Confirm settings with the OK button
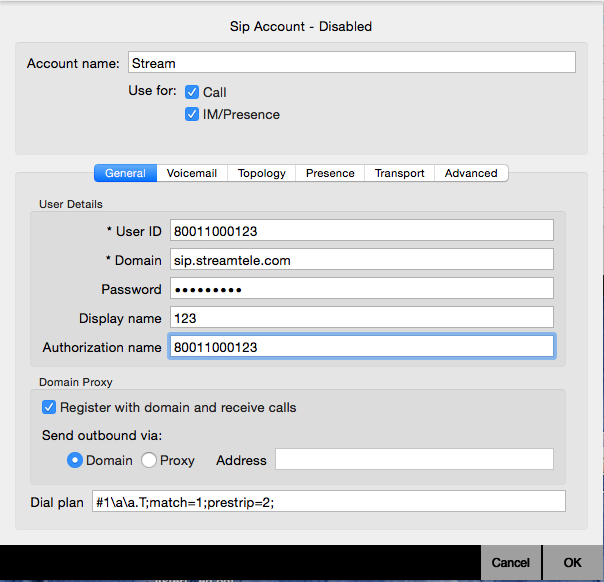 (x=572, y=562)
